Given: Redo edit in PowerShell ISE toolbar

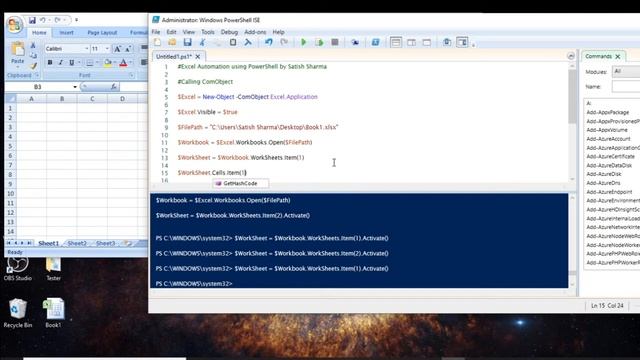Looking at the screenshot, I should (x=284, y=42).
